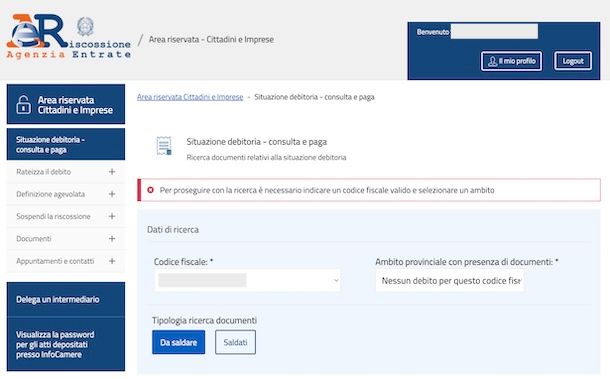Click the red error icon in the alert
The image size is (610, 379).
(x=151, y=190)
